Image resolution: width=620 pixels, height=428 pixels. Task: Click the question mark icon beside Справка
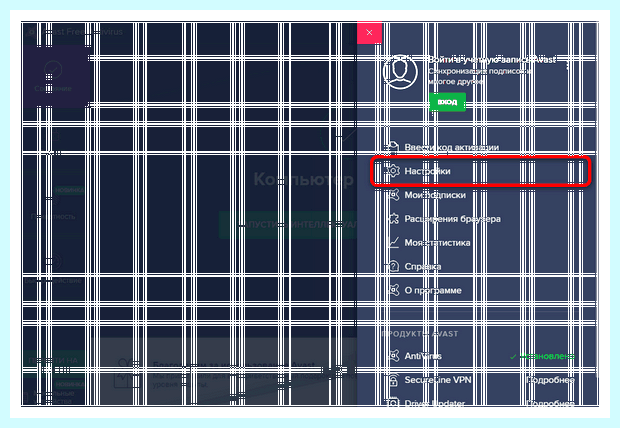click(393, 266)
